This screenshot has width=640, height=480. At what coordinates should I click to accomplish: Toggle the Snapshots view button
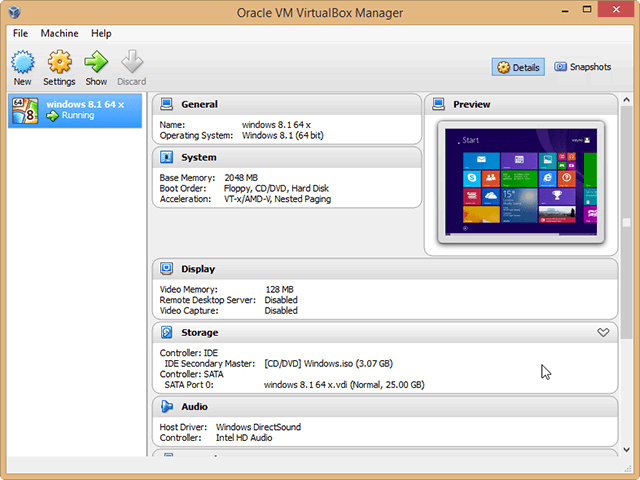click(x=582, y=67)
